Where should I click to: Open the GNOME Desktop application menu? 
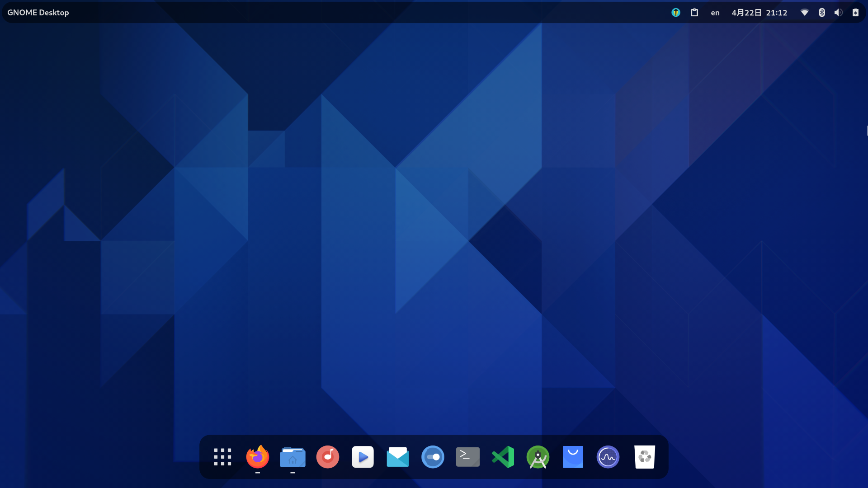[38, 12]
